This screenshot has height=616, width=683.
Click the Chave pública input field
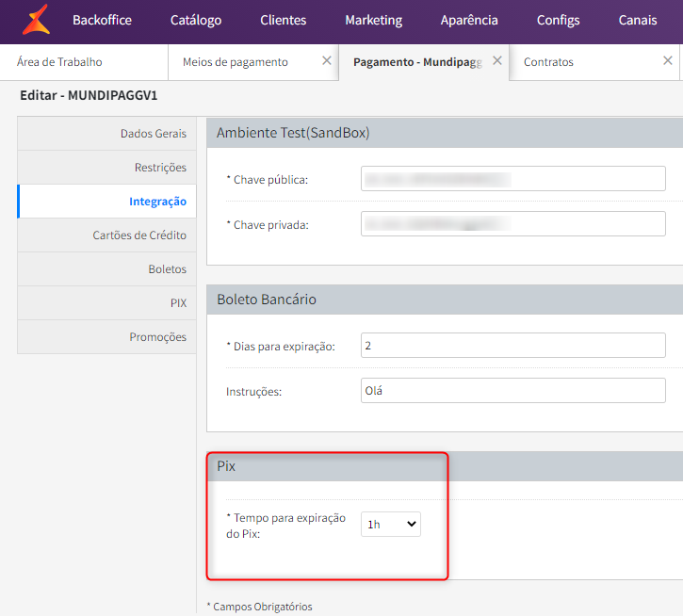[513, 179]
